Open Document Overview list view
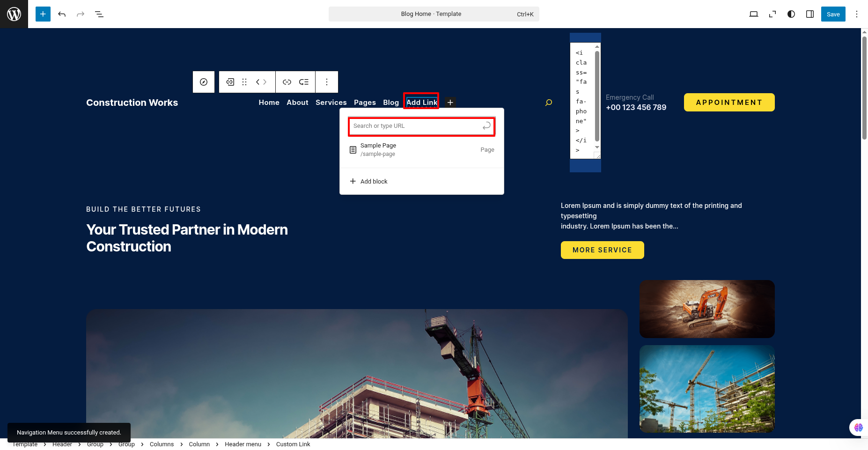Viewport: 868px width, 450px height. pos(99,14)
